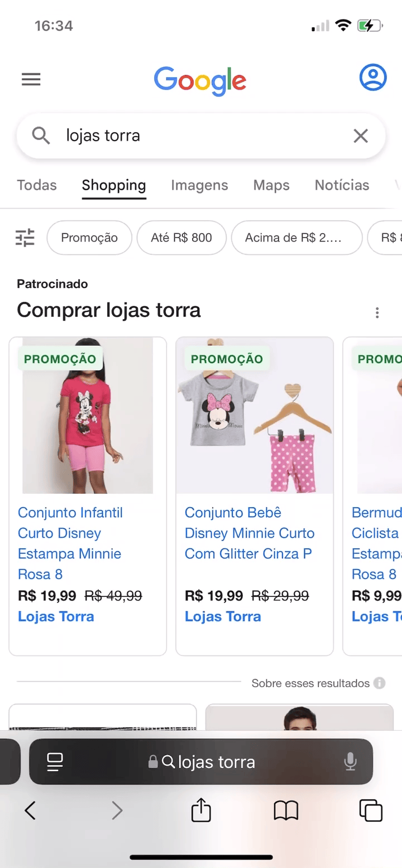Switch to the Maps tab
The image size is (402, 868).
click(x=271, y=185)
